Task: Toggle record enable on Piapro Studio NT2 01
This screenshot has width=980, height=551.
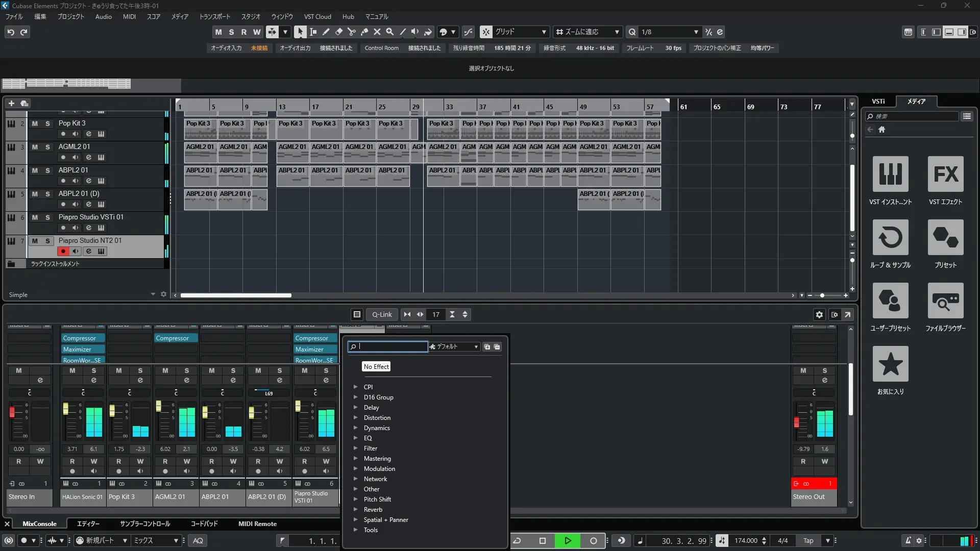Action: [x=63, y=251]
